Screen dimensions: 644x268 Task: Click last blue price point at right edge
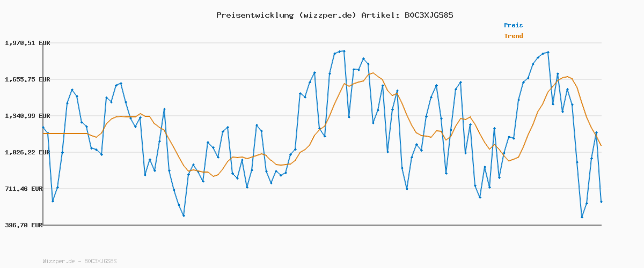coord(601,202)
